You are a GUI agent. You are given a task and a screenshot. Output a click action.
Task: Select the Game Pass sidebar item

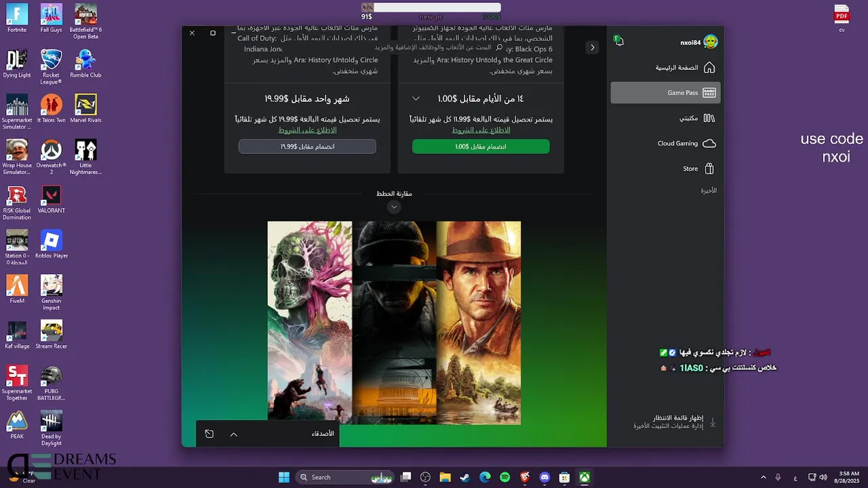click(665, 93)
